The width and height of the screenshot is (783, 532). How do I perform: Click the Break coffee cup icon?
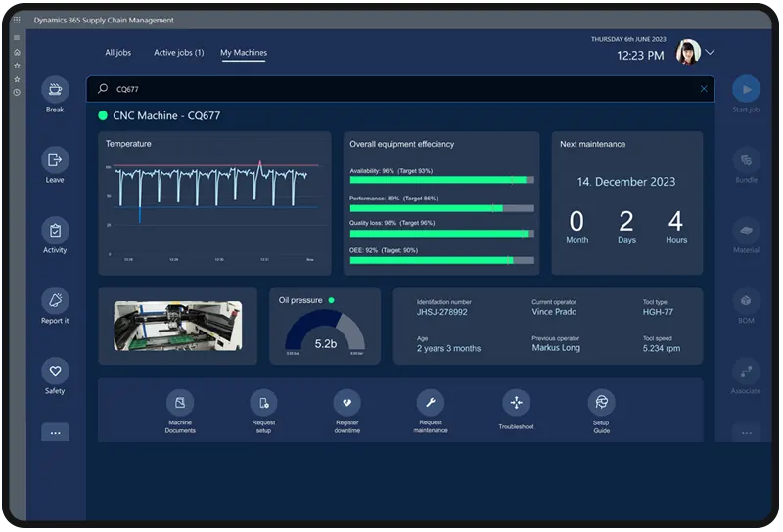pyautogui.click(x=55, y=89)
